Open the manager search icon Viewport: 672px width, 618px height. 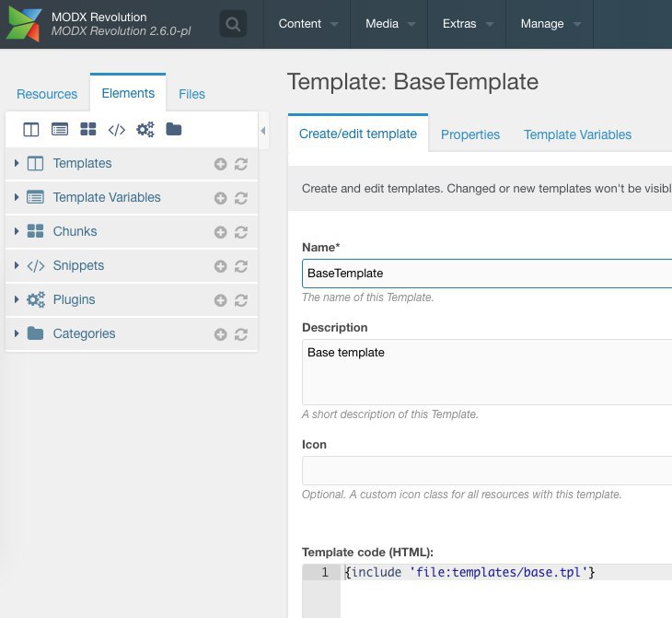click(x=233, y=24)
